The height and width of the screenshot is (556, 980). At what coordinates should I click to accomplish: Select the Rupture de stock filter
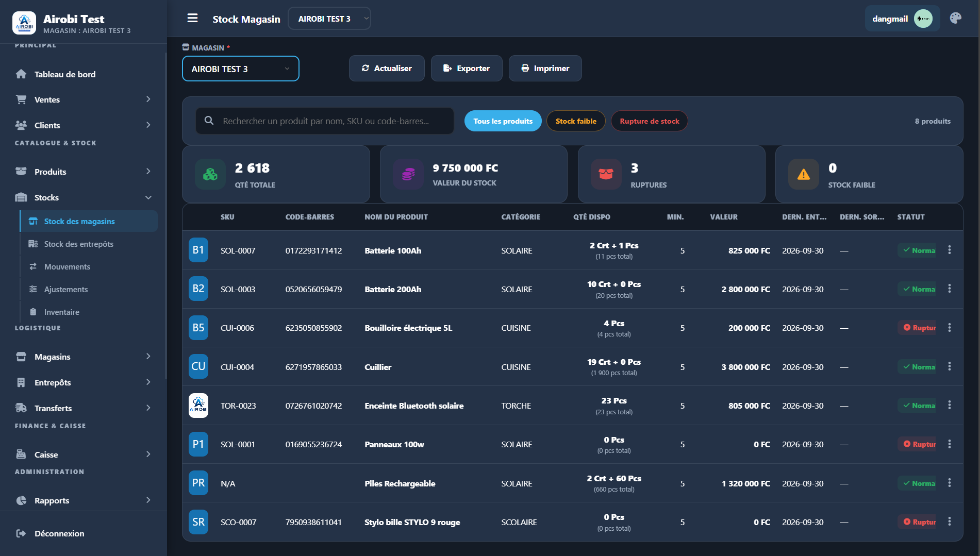pyautogui.click(x=649, y=121)
